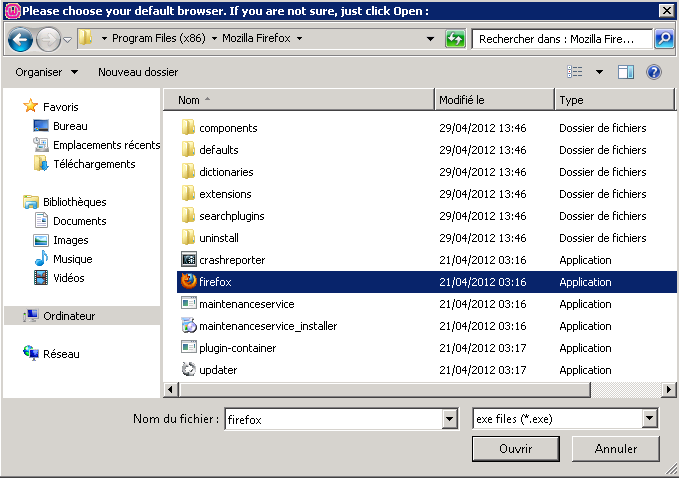Select Réseau in navigation pane
The height and width of the screenshot is (478, 679).
(61, 354)
